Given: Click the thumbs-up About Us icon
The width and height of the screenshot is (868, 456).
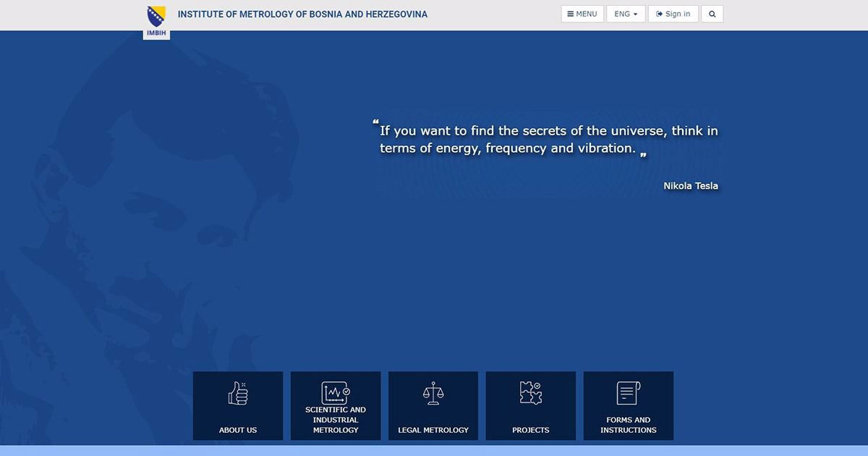Looking at the screenshot, I should point(238,393).
